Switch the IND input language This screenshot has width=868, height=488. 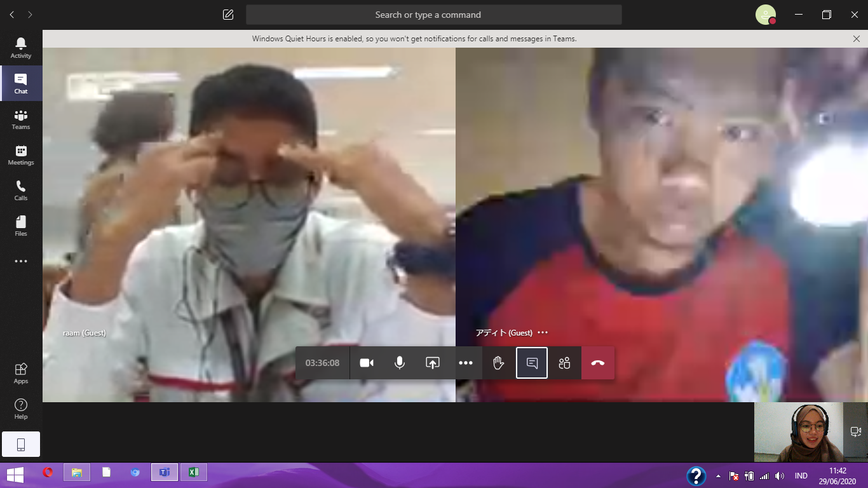pyautogui.click(x=801, y=476)
